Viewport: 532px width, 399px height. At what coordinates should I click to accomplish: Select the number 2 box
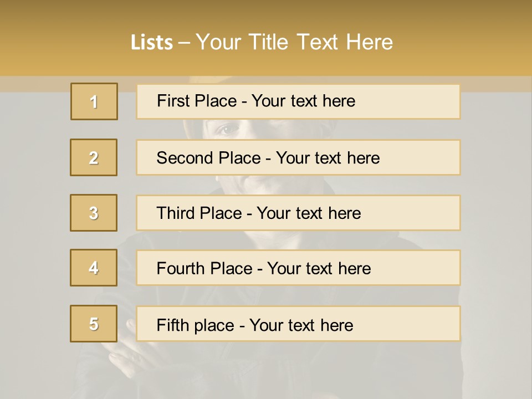(x=94, y=157)
